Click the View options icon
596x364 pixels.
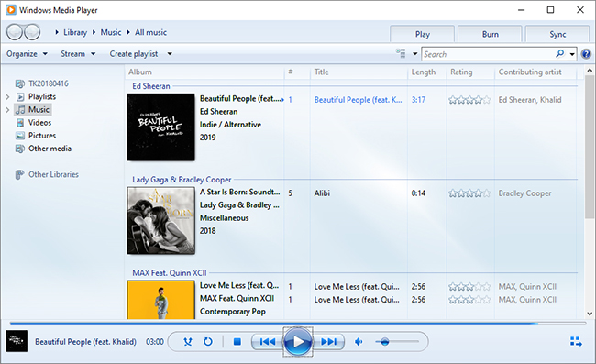(401, 53)
